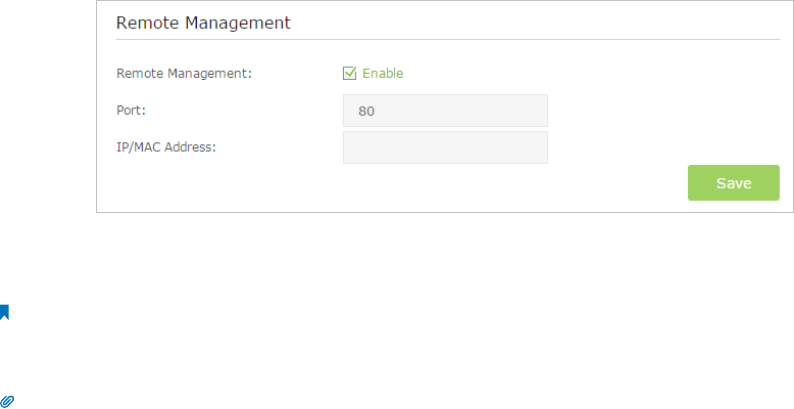Image resolution: width=794 pixels, height=409 pixels.
Task: Click the blue bookmark icon
Action: [x=5, y=312]
